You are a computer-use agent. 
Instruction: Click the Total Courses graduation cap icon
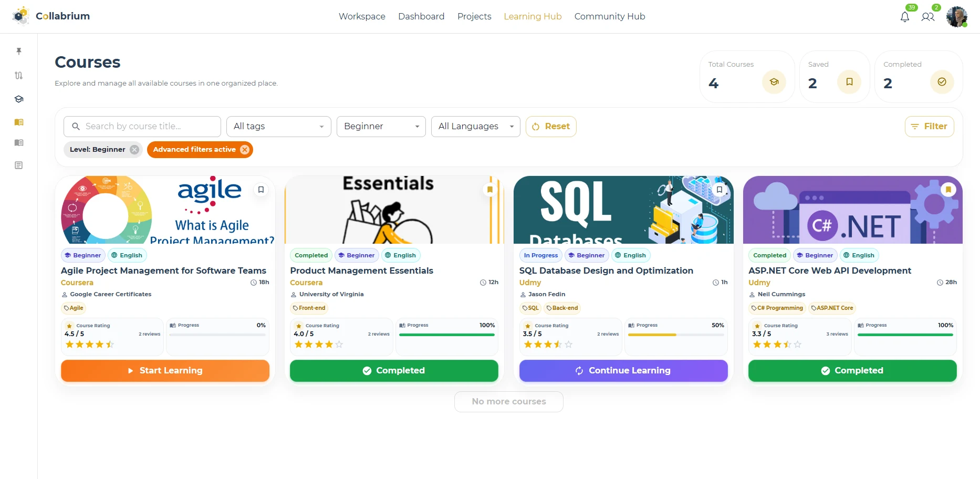click(774, 82)
